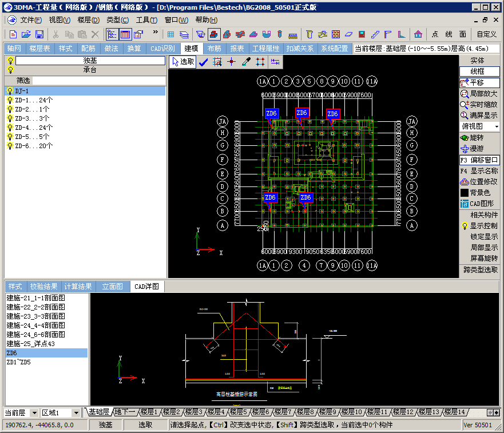Screen dimensions: 504x433
Task: Select the column component icon
Action: pyautogui.click(x=309, y=34)
